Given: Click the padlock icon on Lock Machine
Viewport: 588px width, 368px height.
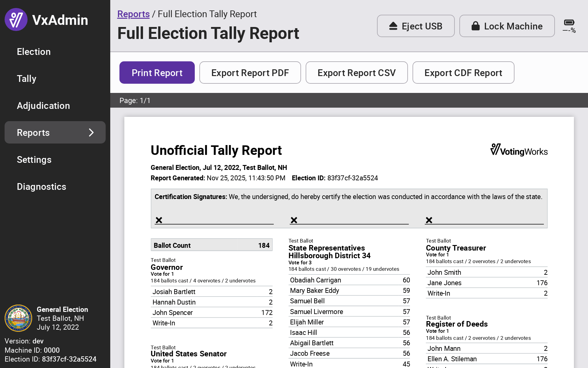Looking at the screenshot, I should pyautogui.click(x=475, y=26).
